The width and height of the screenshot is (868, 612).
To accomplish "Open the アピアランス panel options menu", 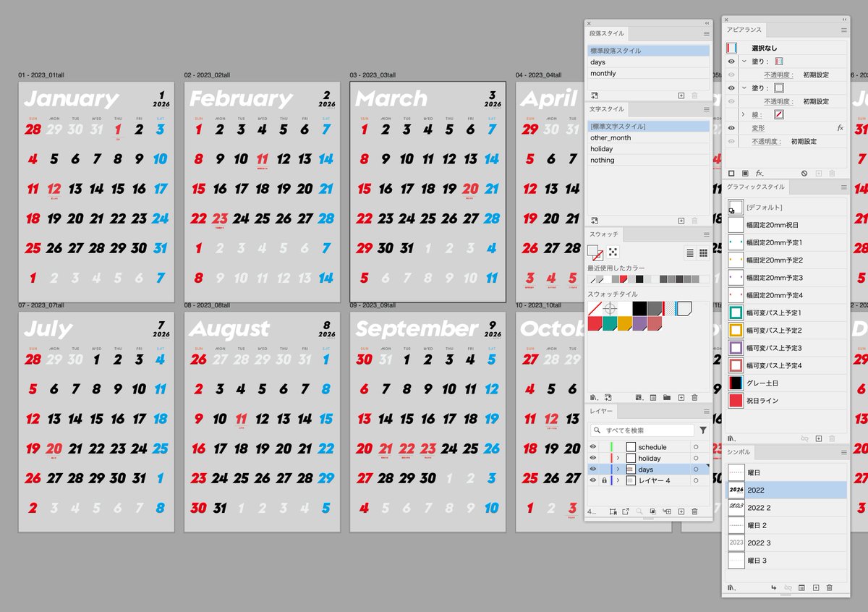I will (844, 30).
